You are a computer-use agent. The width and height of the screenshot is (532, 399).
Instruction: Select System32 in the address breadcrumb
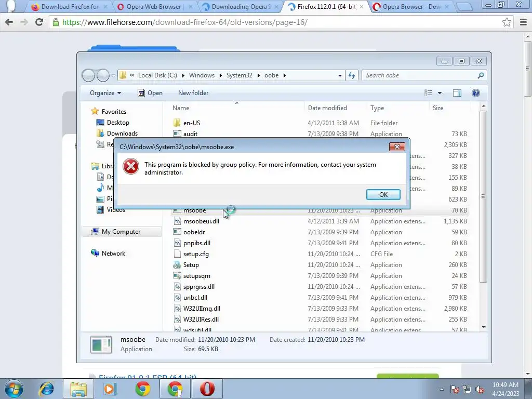click(x=239, y=75)
